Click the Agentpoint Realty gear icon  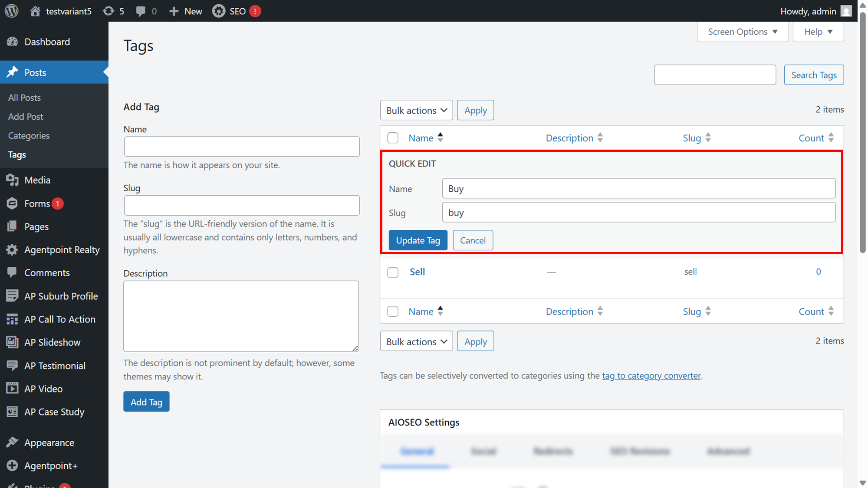12,249
